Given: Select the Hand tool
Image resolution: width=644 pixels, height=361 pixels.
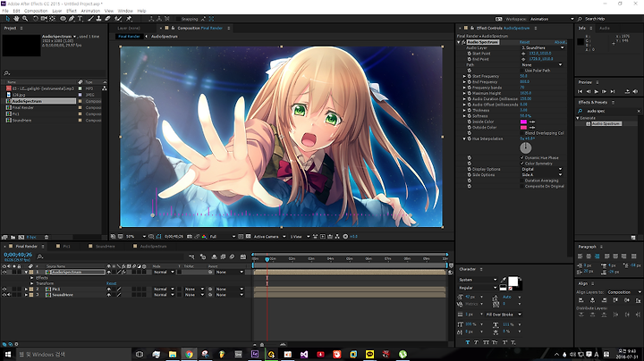Looking at the screenshot, I should [16, 19].
